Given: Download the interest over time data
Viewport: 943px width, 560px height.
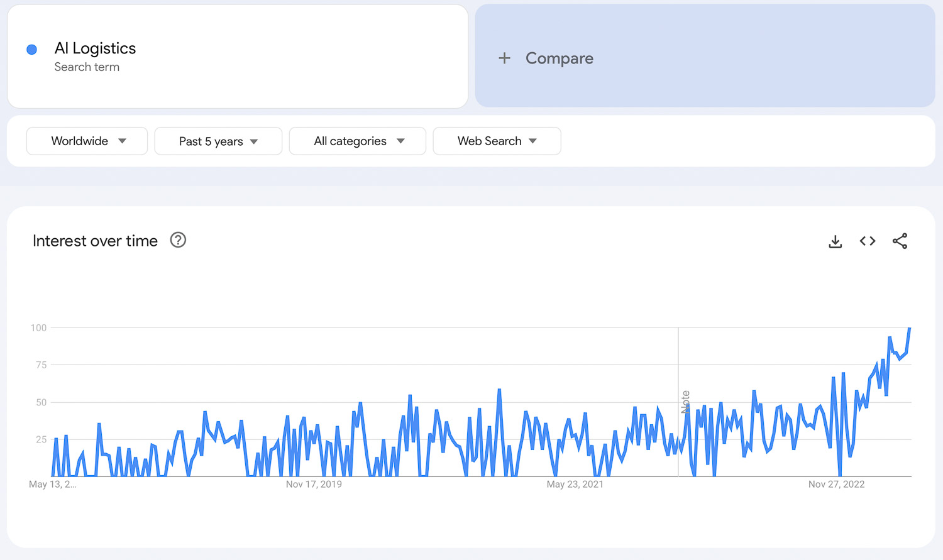Looking at the screenshot, I should tap(835, 241).
